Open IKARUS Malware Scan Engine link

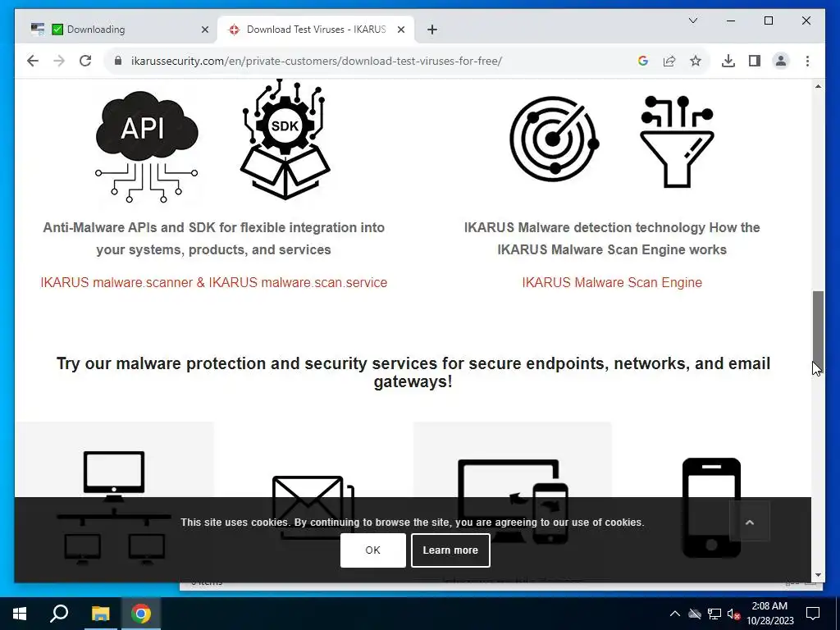click(612, 282)
